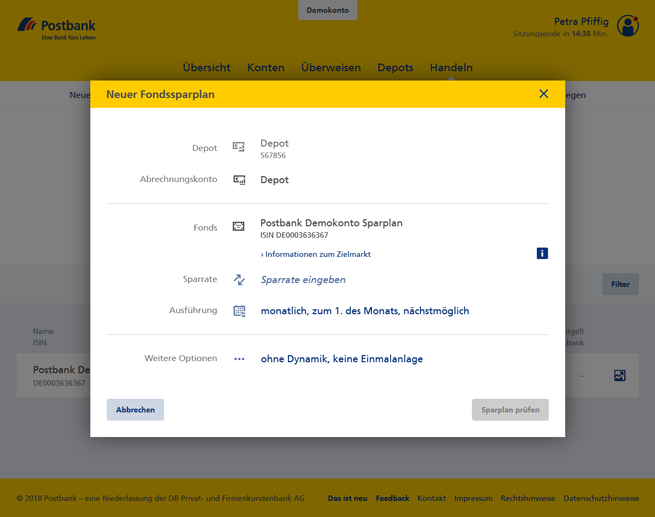Viewport: 655px width, 517px height.
Task: Click the Fonds icon
Action: point(239,227)
